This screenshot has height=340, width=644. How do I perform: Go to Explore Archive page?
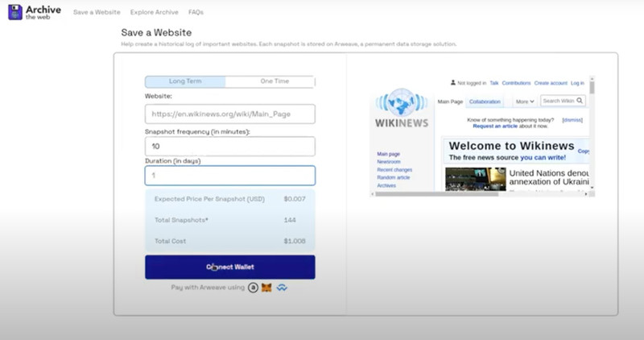coord(155,12)
